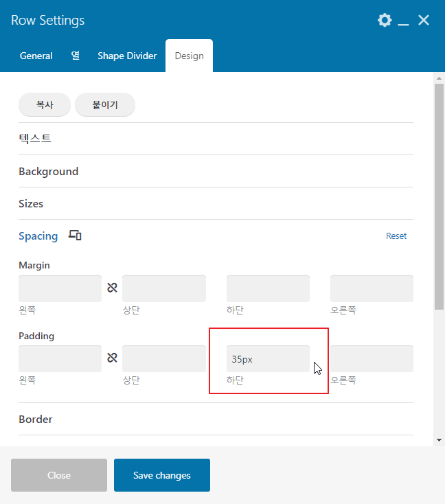Select the Design tab
Viewport: 445px width, 504px height.
tap(189, 56)
